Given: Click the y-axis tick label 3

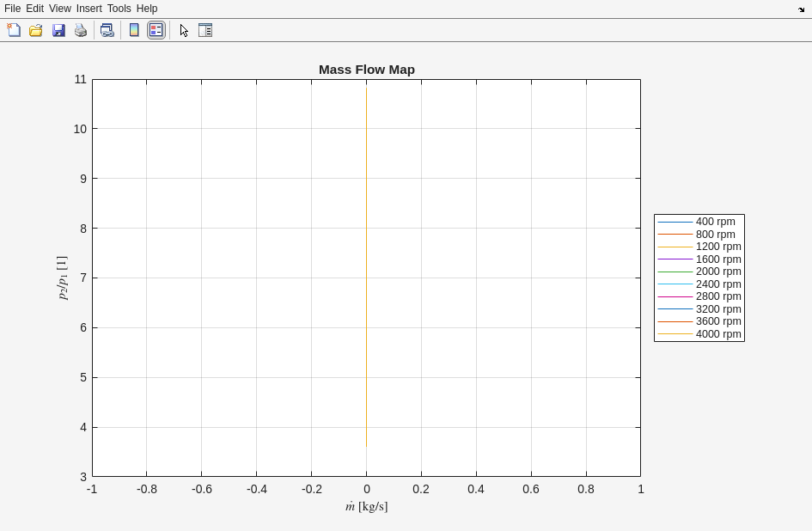Looking at the screenshot, I should tap(83, 477).
